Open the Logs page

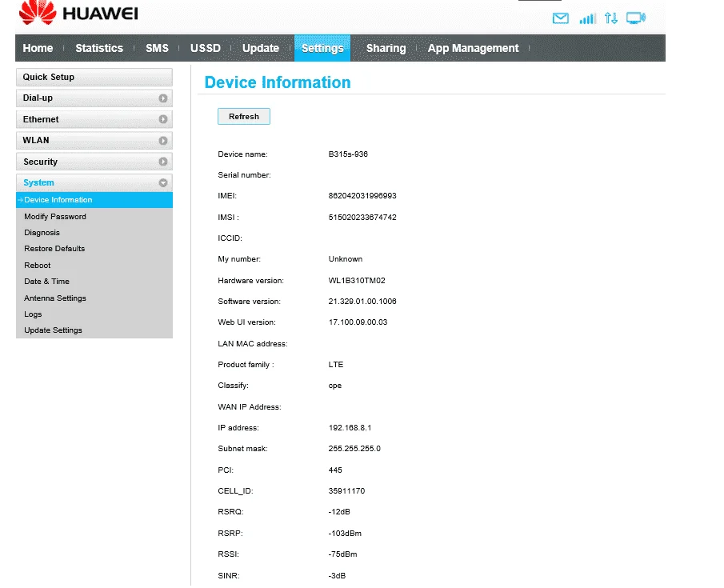pos(33,314)
